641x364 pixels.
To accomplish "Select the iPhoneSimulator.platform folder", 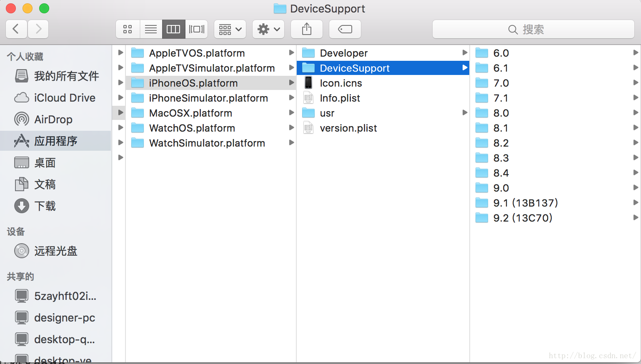I will (x=211, y=98).
